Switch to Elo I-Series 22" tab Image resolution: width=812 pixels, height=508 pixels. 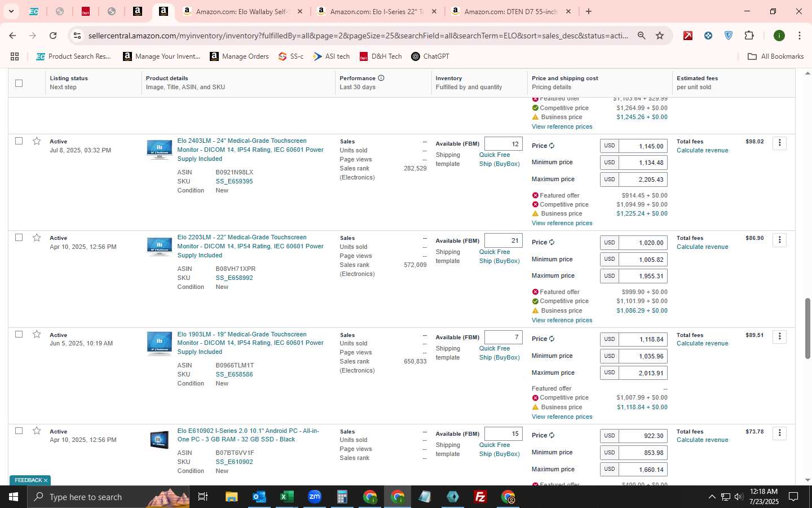pos(377,11)
